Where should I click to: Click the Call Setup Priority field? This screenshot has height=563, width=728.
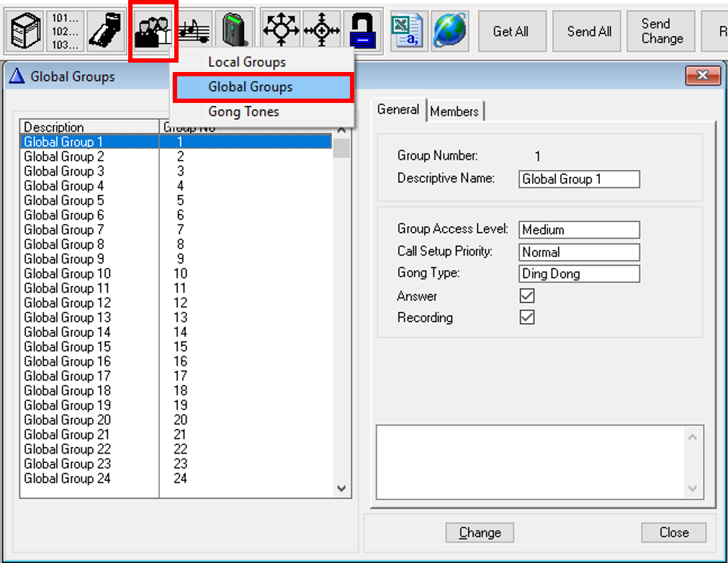579,252
